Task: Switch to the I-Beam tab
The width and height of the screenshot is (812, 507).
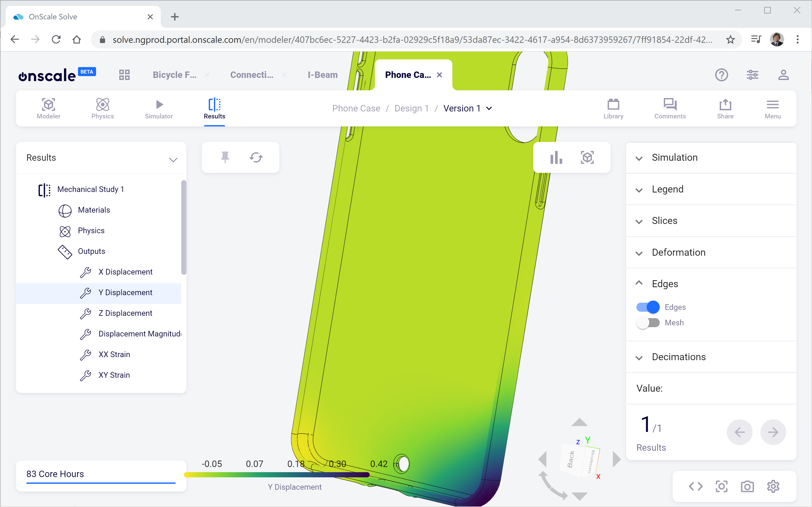Action: tap(322, 75)
